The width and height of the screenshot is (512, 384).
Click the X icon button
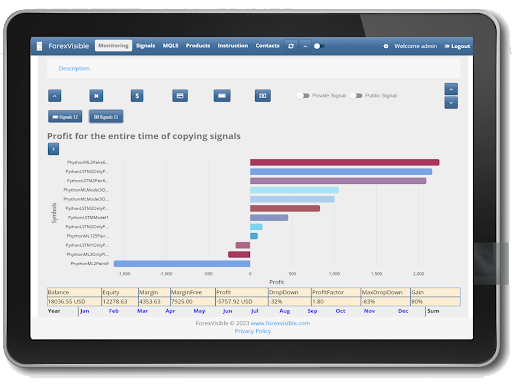pyautogui.click(x=96, y=96)
